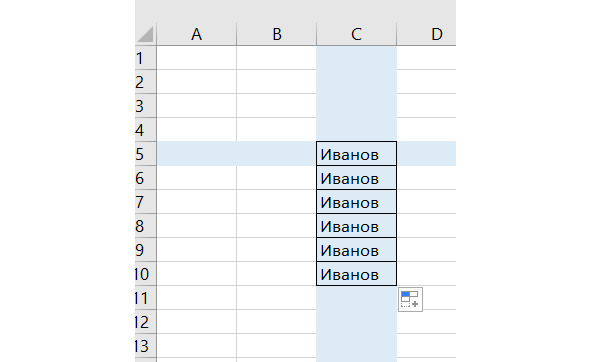Select column B header
The height and width of the screenshot is (362, 591).
(x=277, y=34)
